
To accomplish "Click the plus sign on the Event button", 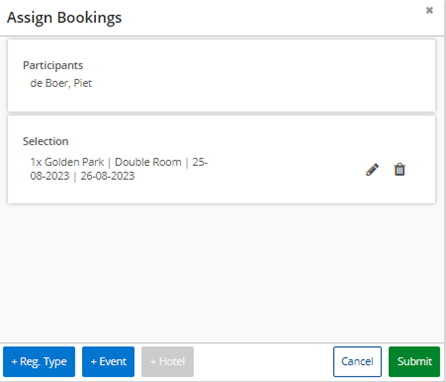I will [x=94, y=362].
